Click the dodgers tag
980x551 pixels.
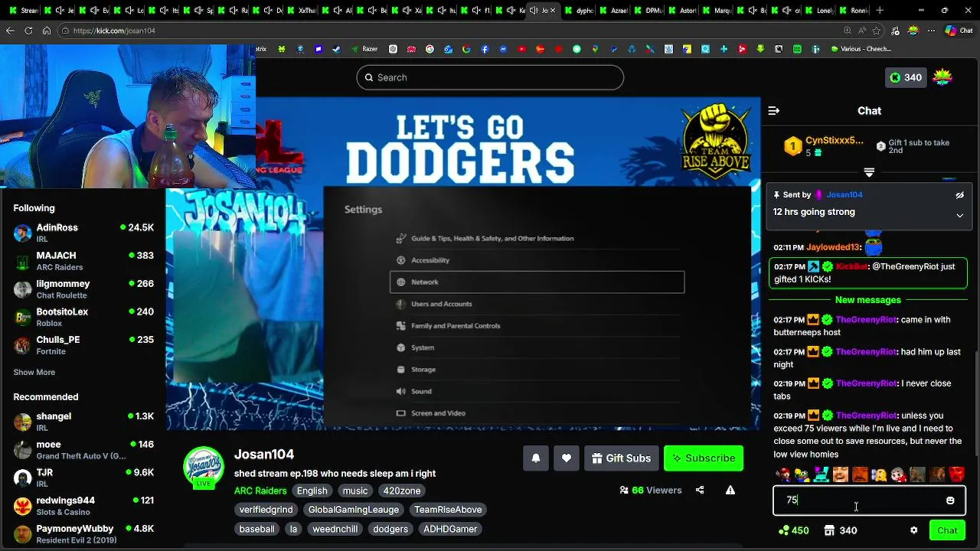click(x=390, y=529)
